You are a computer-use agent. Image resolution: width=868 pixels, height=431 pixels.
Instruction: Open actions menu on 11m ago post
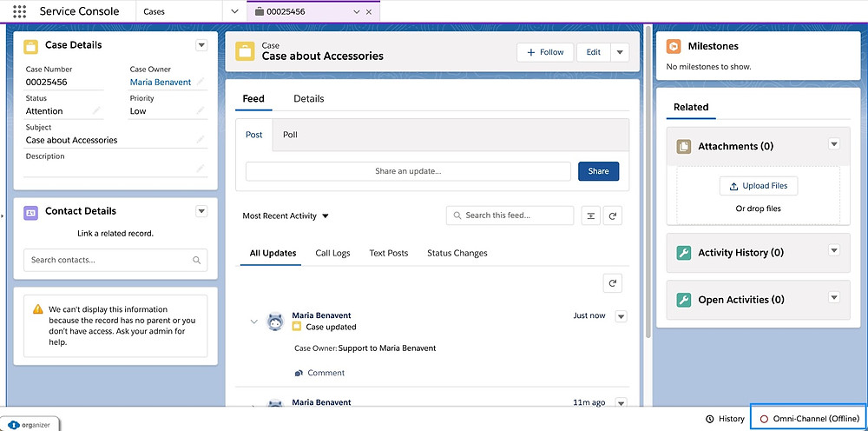[621, 402]
